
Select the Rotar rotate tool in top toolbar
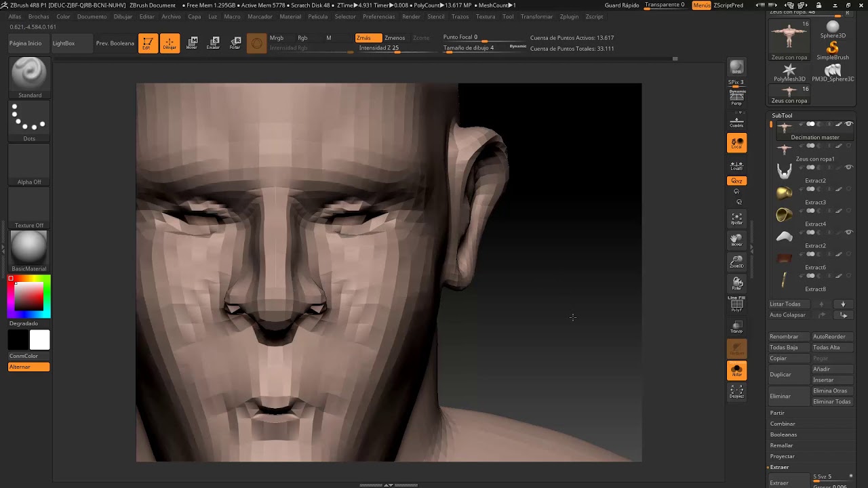(x=235, y=43)
